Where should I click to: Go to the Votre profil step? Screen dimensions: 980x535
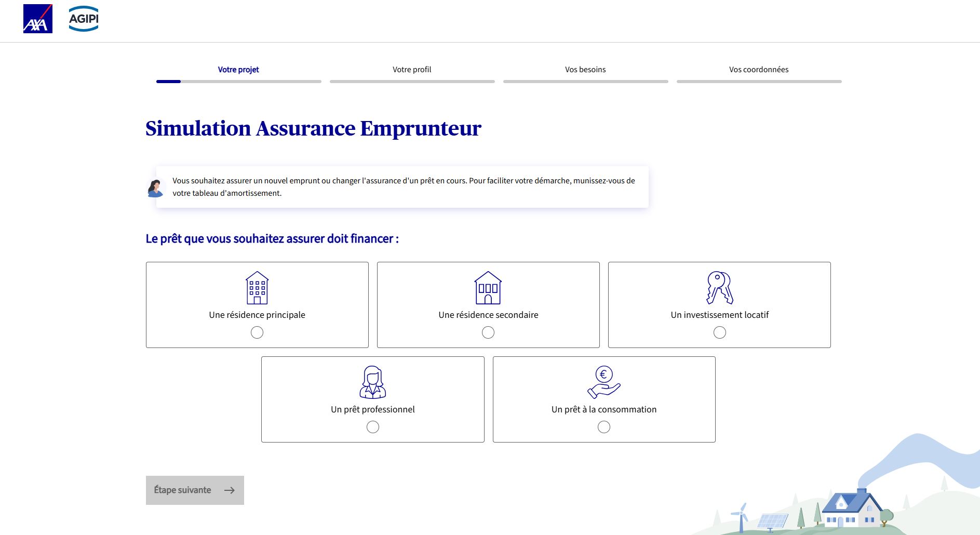tap(412, 70)
